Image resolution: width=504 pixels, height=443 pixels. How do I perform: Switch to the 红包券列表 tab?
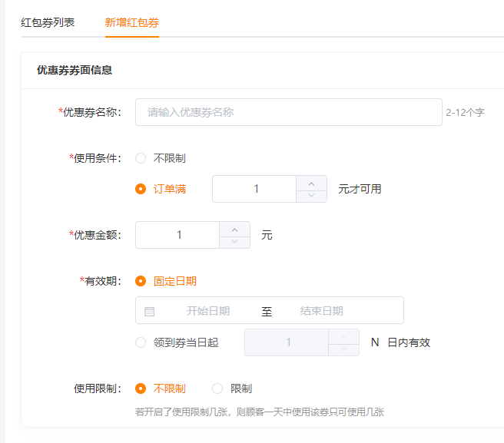point(48,22)
